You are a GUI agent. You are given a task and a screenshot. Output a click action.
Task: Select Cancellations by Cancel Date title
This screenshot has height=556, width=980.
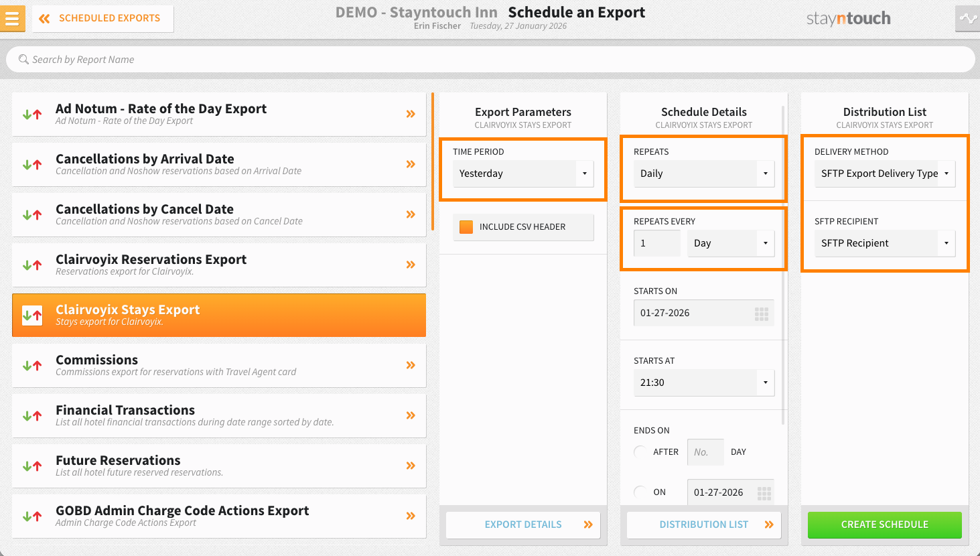pyautogui.click(x=145, y=209)
